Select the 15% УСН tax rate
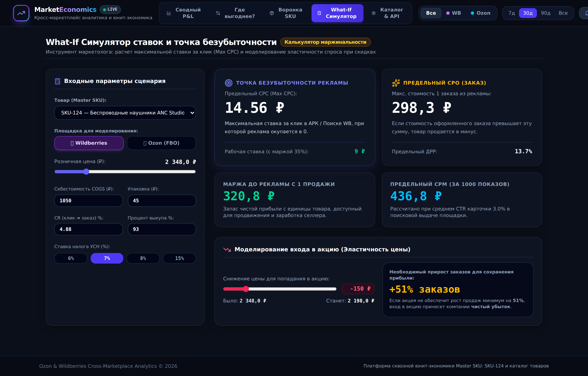 179,258
